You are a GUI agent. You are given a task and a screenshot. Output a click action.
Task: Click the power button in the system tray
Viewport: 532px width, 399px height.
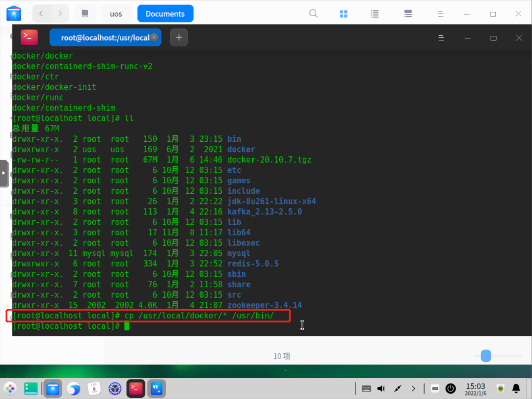[x=451, y=388]
